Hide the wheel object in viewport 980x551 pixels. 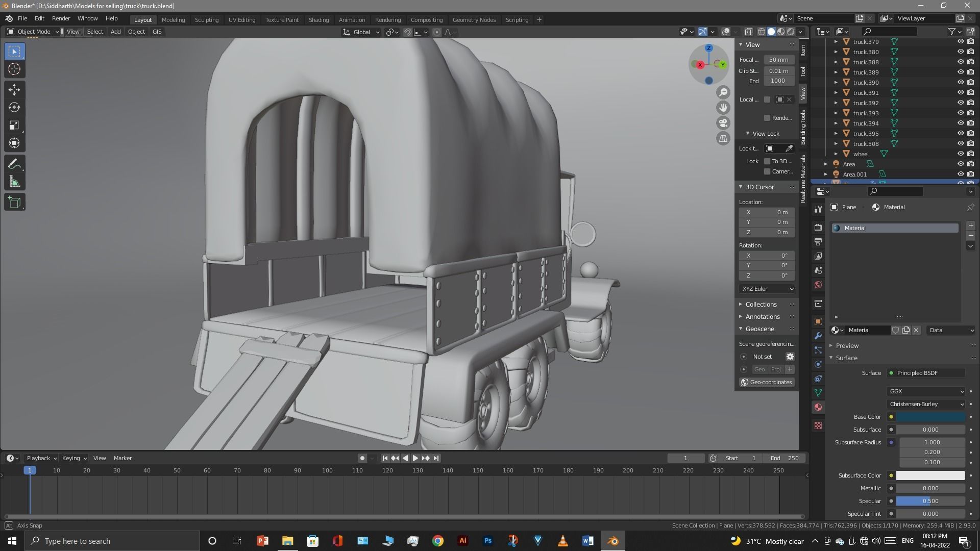click(x=960, y=154)
